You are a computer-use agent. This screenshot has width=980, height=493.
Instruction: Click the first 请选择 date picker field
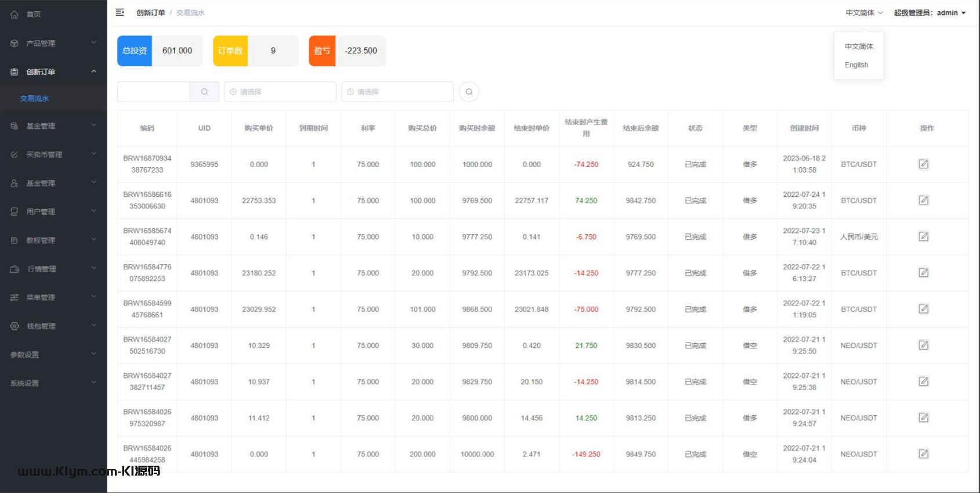pos(280,92)
